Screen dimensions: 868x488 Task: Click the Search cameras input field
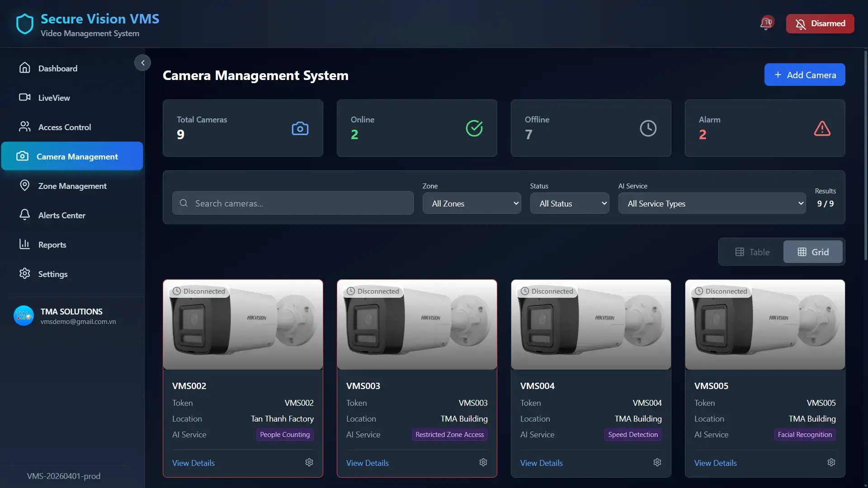click(x=292, y=203)
